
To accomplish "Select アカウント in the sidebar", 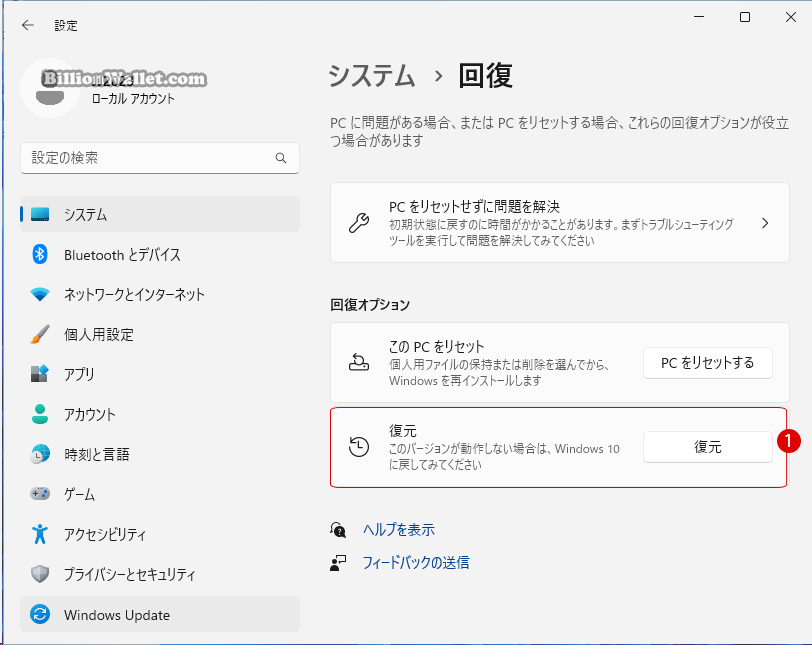I will click(x=160, y=414).
